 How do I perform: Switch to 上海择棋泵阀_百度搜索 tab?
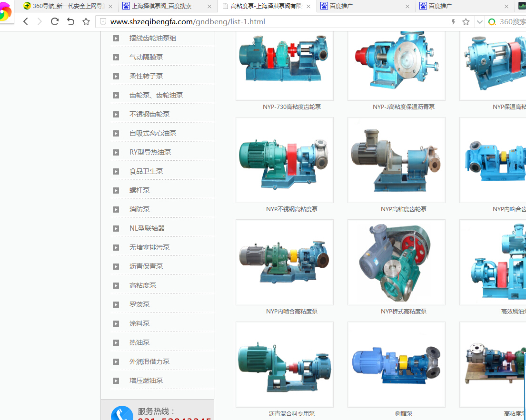click(162, 6)
